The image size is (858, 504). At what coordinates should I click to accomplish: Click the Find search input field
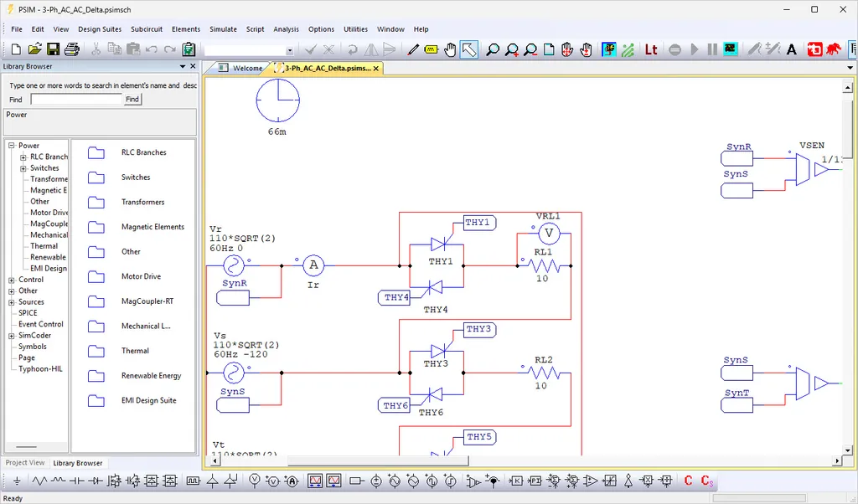pyautogui.click(x=76, y=99)
